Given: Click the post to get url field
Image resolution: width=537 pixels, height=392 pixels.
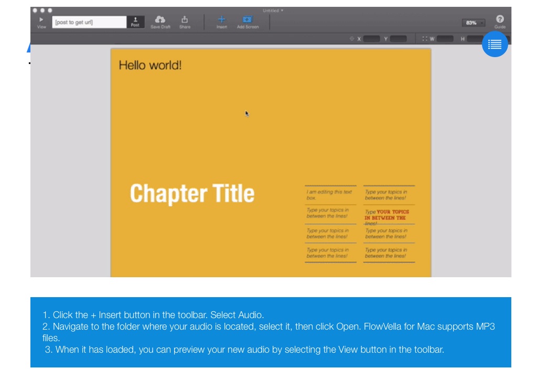Looking at the screenshot, I should click(89, 22).
